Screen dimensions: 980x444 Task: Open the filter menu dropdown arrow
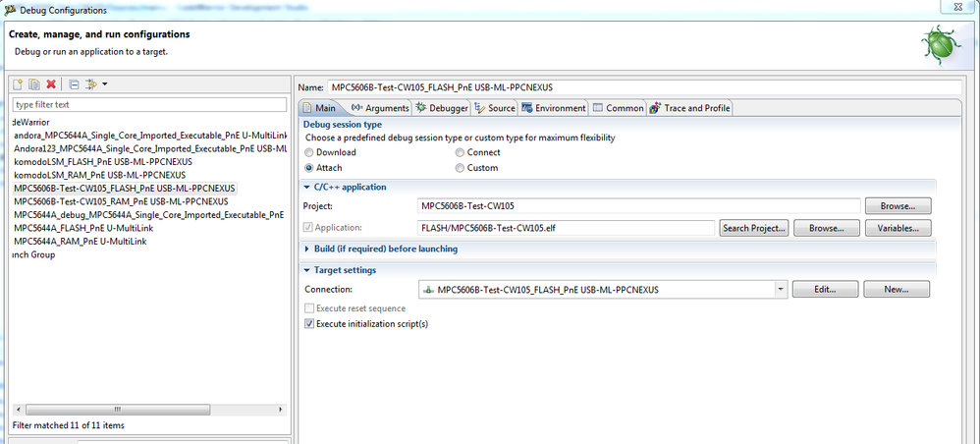click(x=105, y=84)
